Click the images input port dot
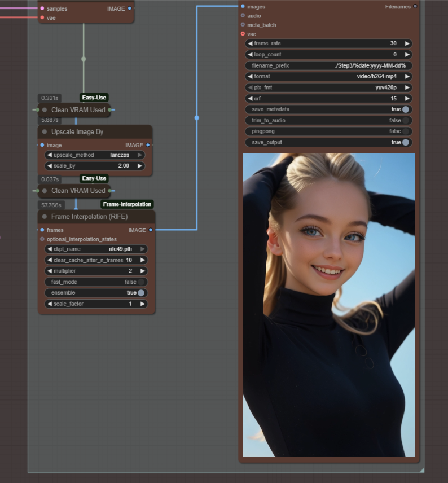The width and height of the screenshot is (448, 483). [x=243, y=7]
